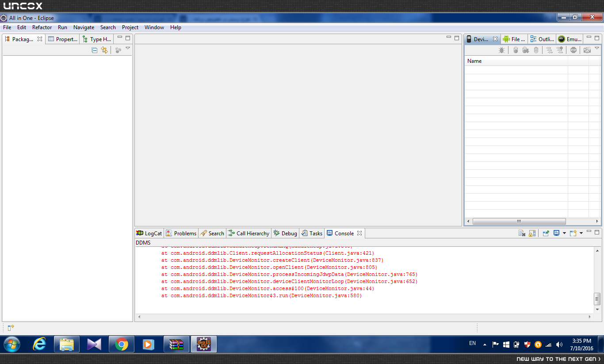This screenshot has width=604, height=364.
Task: Switch to the Type Hierarchy tab
Action: click(x=97, y=39)
